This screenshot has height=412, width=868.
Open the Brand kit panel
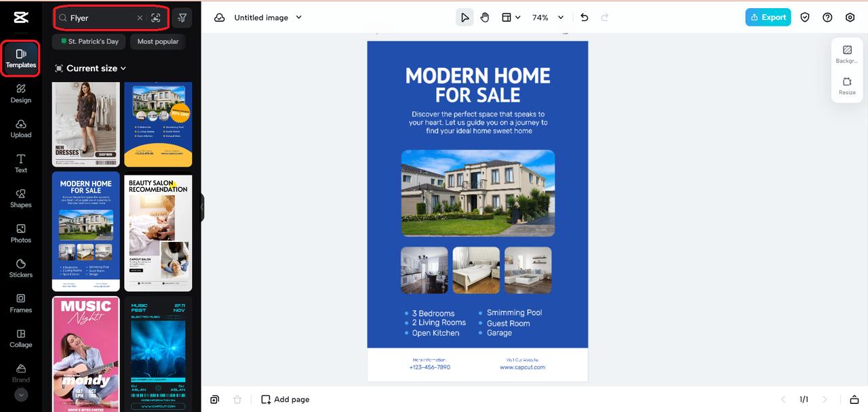click(x=21, y=373)
